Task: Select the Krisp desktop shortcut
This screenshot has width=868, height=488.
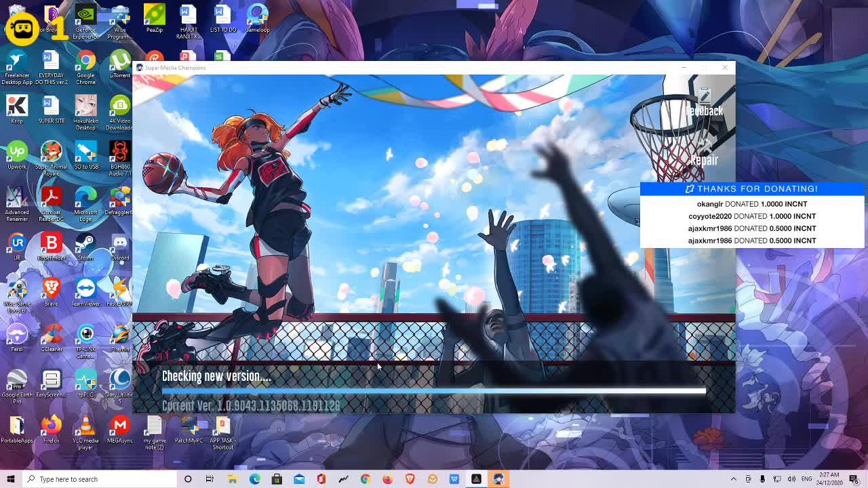Action: point(17,110)
